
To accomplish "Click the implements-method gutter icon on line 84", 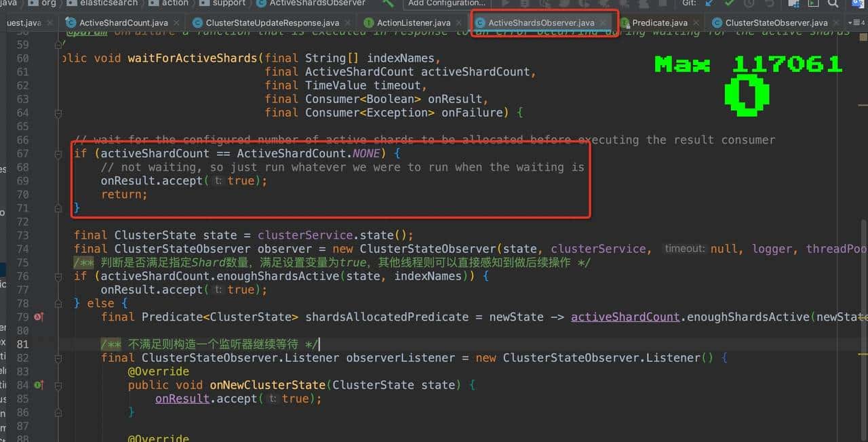I will tap(39, 385).
